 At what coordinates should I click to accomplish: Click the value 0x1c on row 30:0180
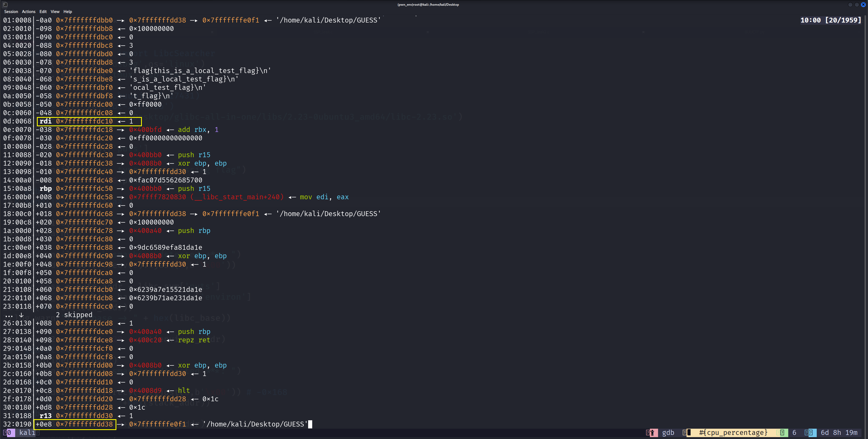tap(137, 407)
